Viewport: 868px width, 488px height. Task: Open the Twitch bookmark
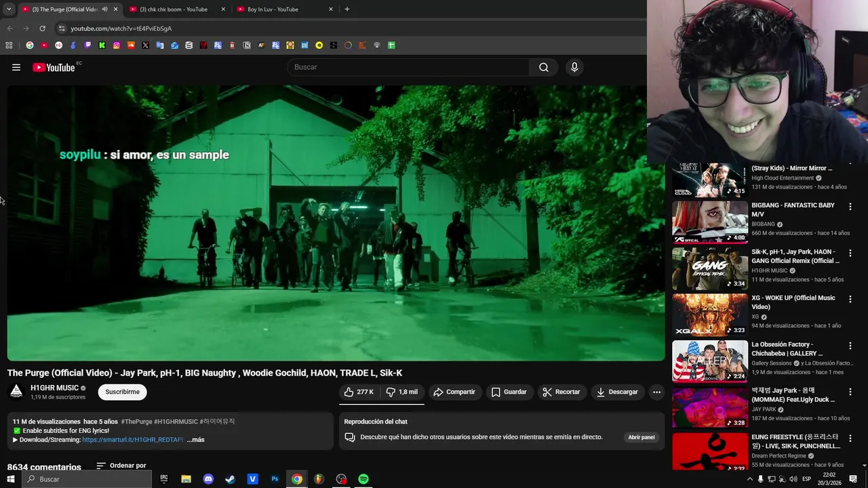(87, 45)
